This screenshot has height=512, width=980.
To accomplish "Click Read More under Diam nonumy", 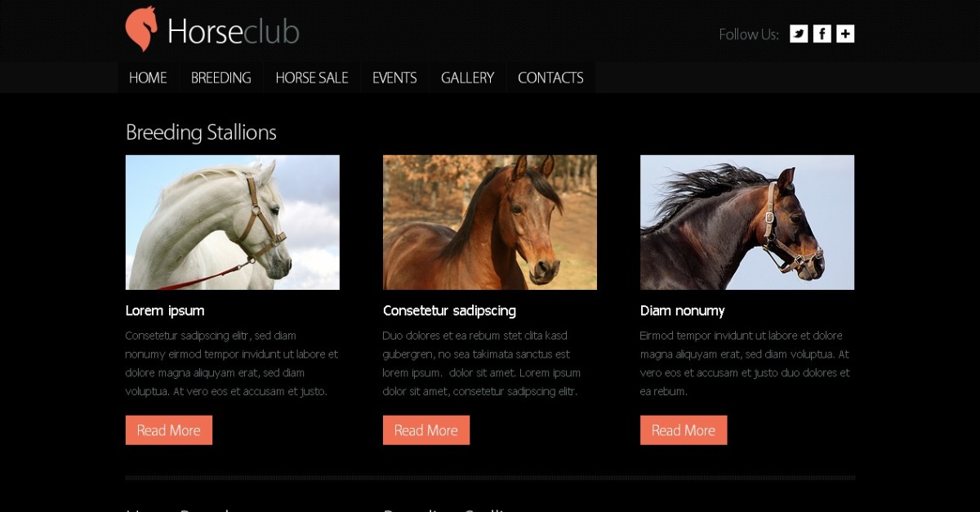I will coord(684,430).
